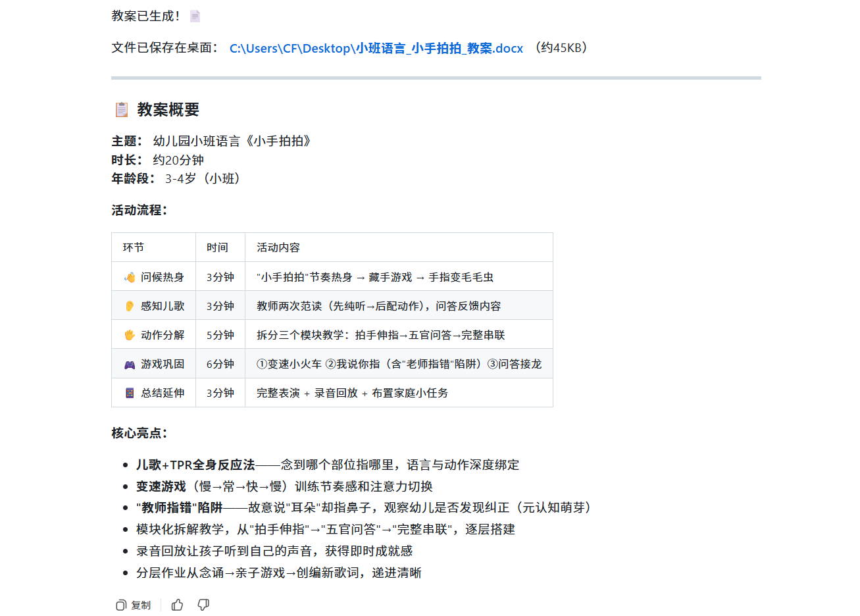Click the 变速小火车 activity cell
860x616 pixels.
click(x=399, y=364)
